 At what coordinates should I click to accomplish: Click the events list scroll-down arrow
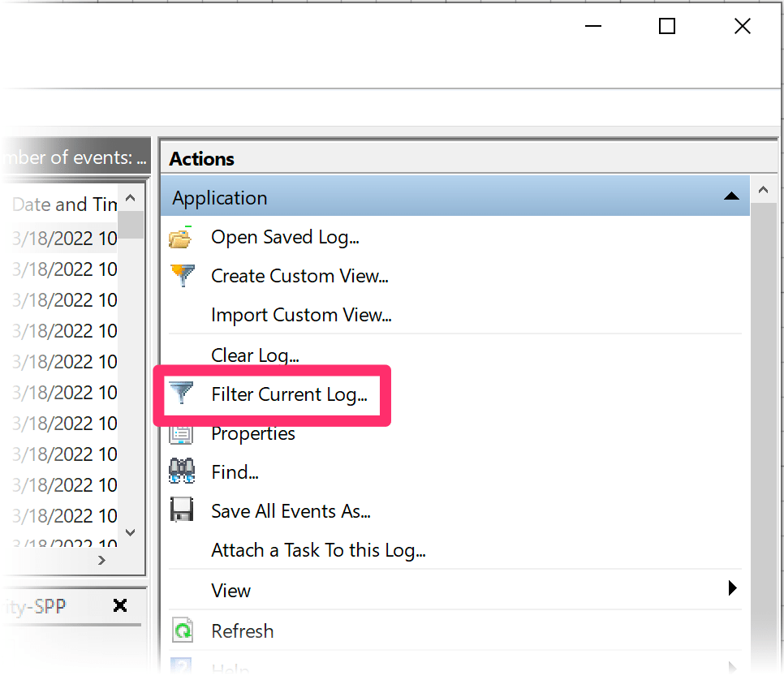pos(130,532)
